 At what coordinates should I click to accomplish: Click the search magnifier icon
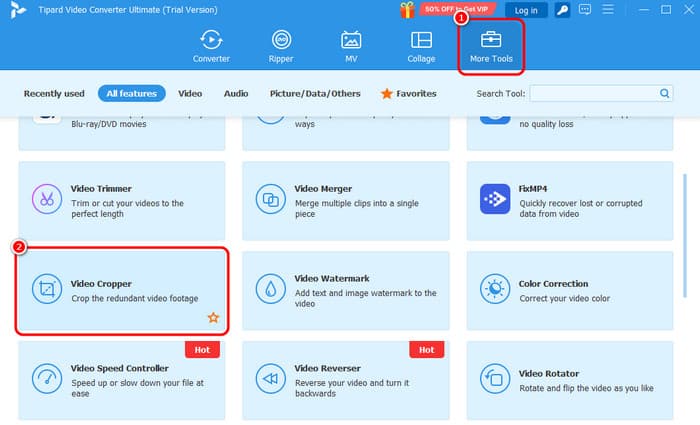coord(664,93)
